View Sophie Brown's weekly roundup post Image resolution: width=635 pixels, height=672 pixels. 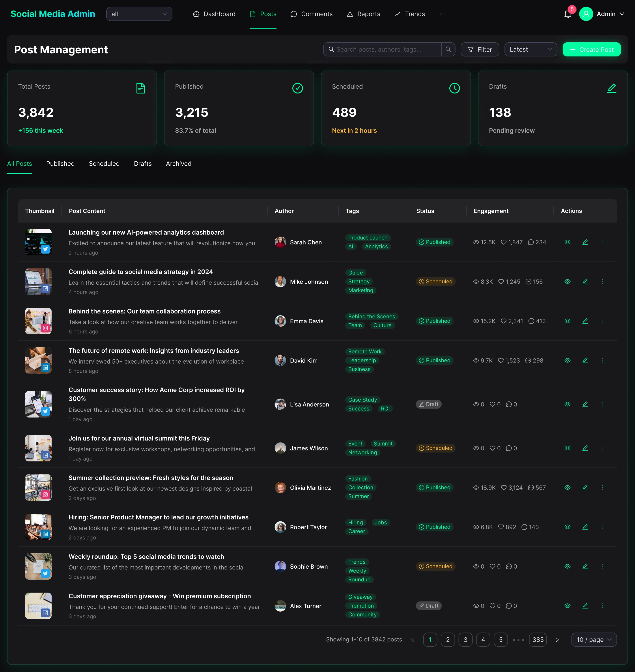click(567, 566)
